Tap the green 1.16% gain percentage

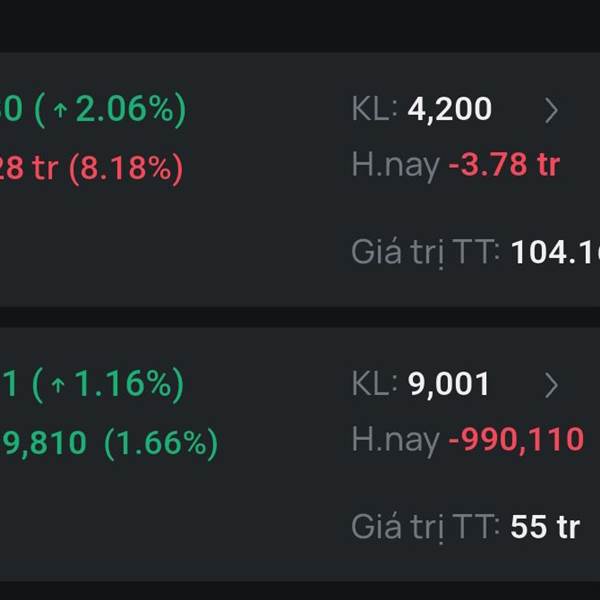[120, 384]
